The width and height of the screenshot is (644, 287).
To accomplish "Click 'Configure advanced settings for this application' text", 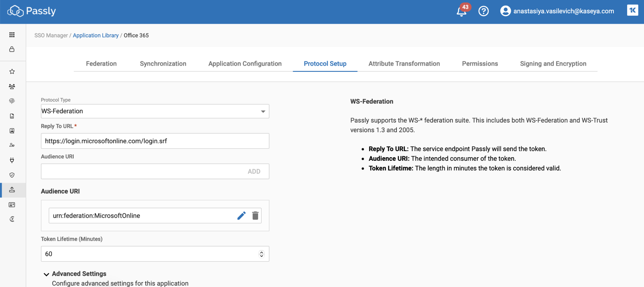I will 120,283.
